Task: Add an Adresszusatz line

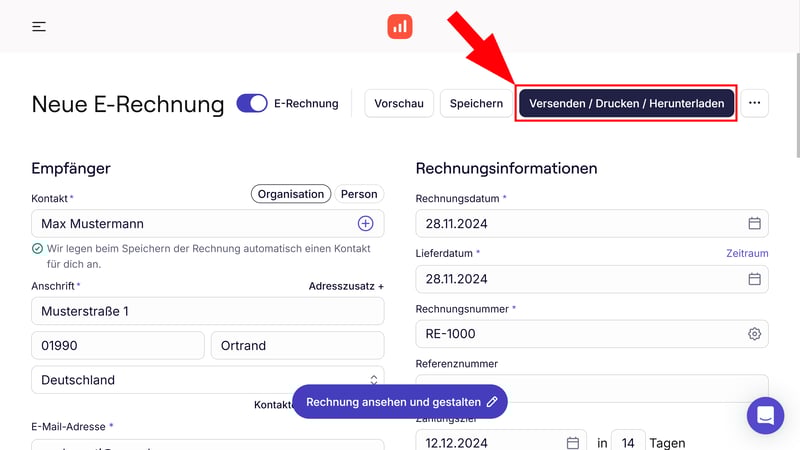Action: click(346, 286)
